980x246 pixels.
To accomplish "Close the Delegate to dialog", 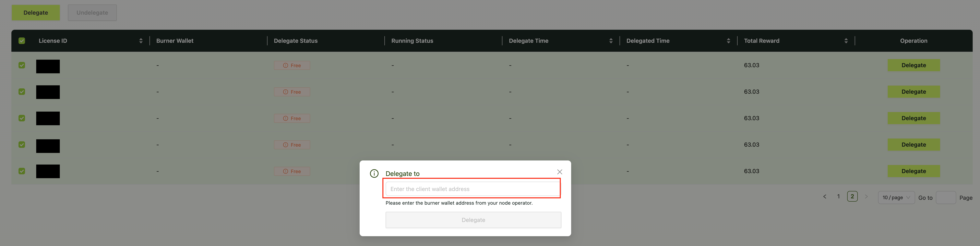I will tap(559, 172).
